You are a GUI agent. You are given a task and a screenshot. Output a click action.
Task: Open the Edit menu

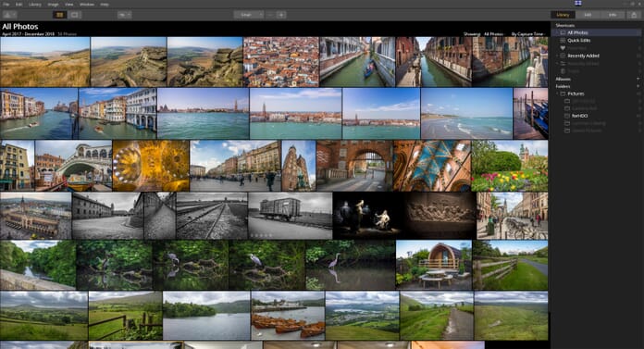click(x=19, y=4)
